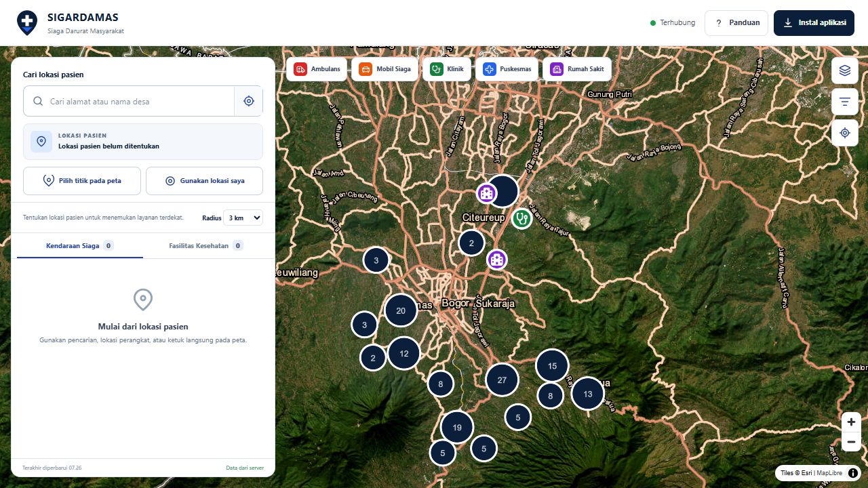Toggle the Ambulans filter chip
868x488 pixels.
click(x=317, y=69)
